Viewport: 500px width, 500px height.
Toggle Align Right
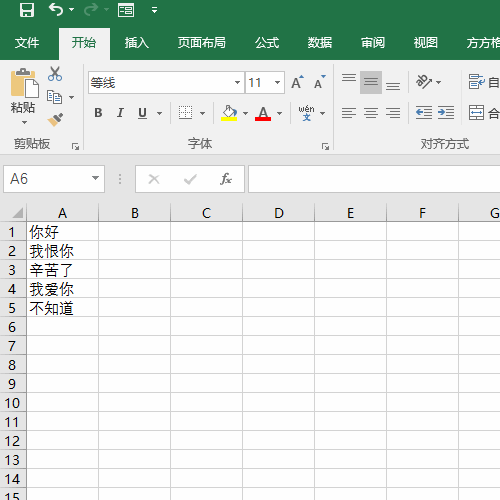click(x=393, y=113)
